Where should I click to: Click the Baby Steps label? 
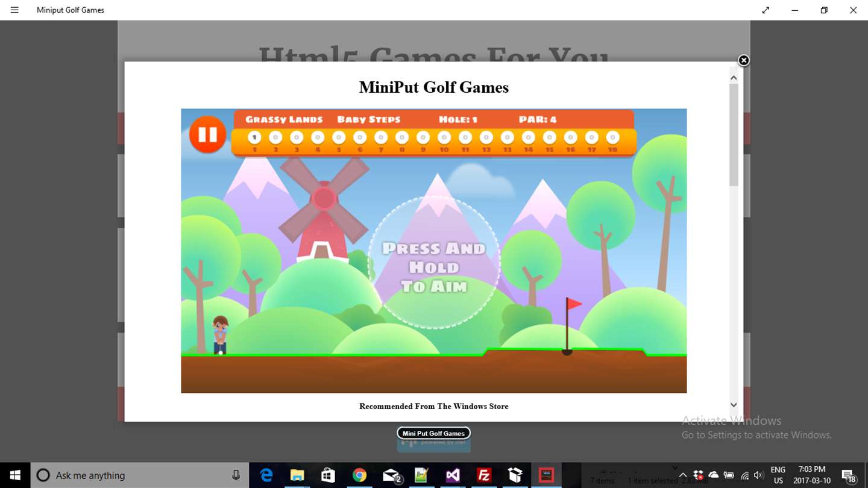(369, 119)
